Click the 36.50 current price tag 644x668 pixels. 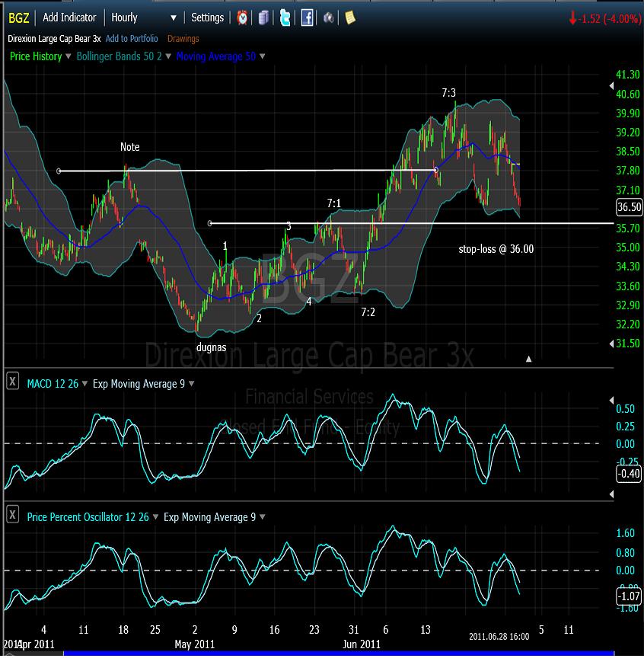[x=629, y=207]
